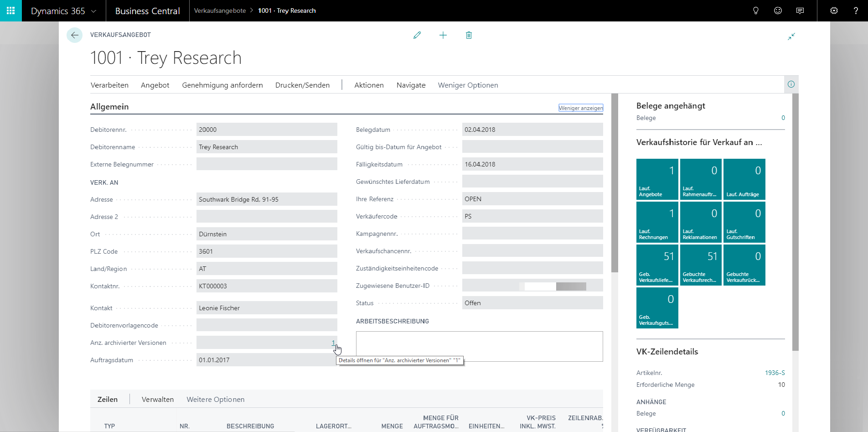The width and height of the screenshot is (868, 432).
Task: Click the main content vertical scrollbar
Action: 615,183
